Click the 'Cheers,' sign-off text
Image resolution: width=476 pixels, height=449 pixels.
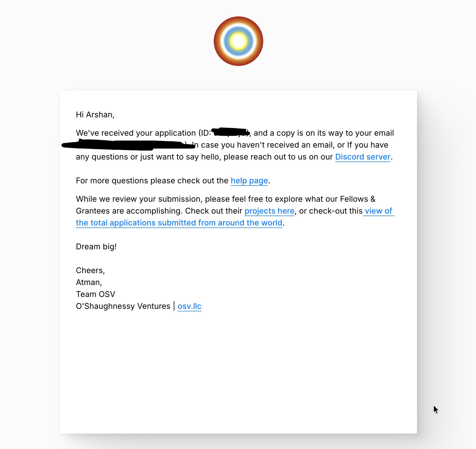tap(90, 271)
